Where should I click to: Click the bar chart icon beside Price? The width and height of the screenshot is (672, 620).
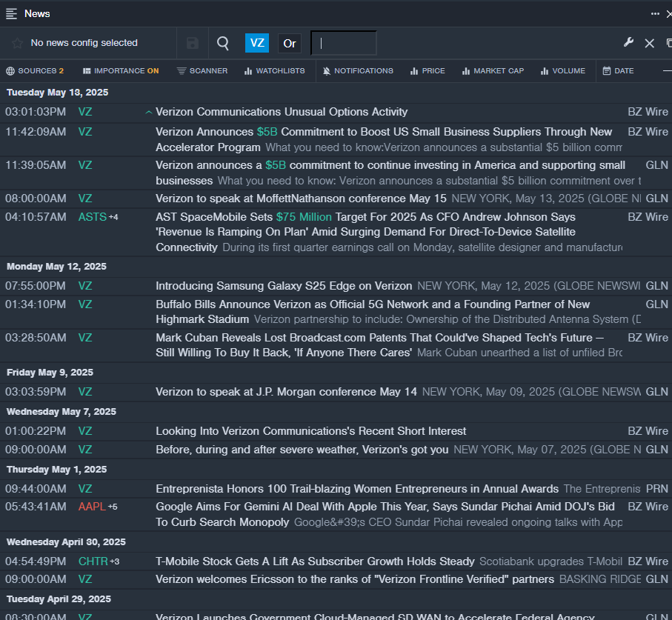tap(414, 71)
